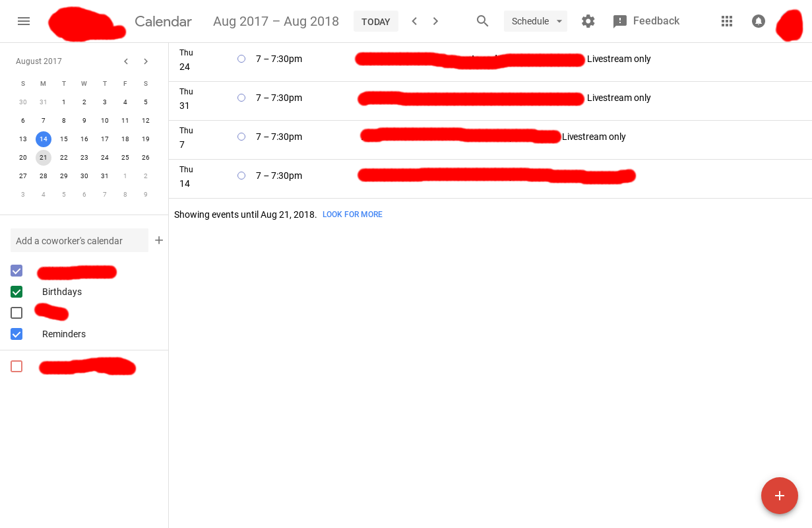The width and height of the screenshot is (812, 528).
Task: Open the main hamburger menu
Action: tap(24, 21)
